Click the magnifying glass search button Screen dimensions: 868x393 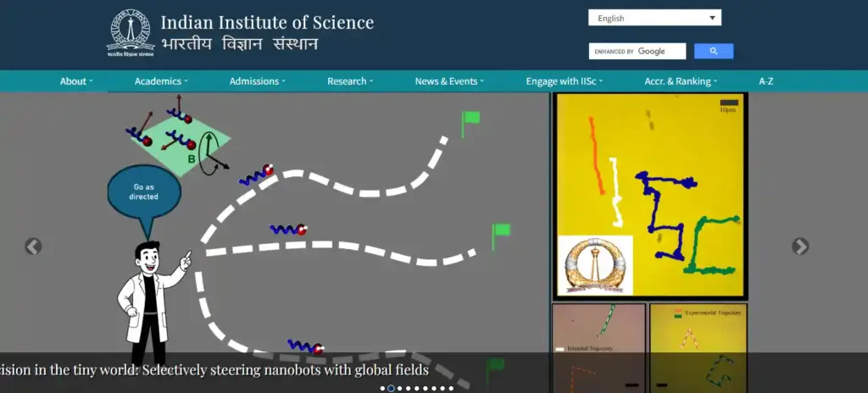[713, 52]
